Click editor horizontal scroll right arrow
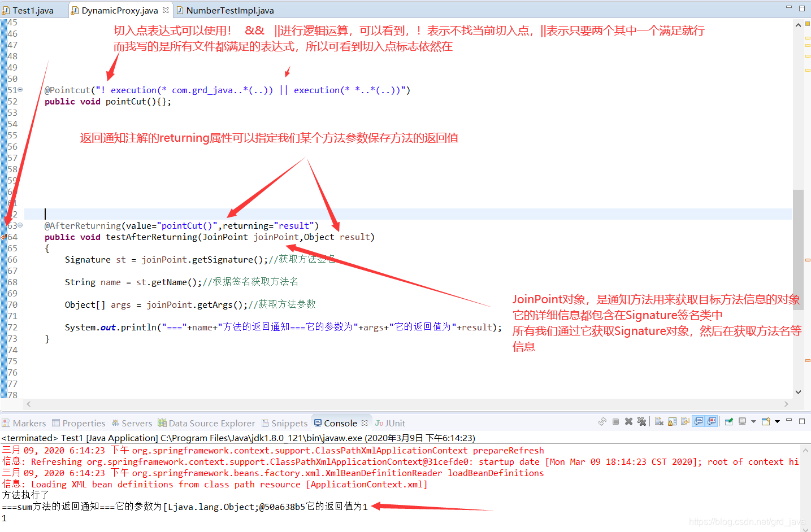Viewport: 811px width, 532px height. tap(786, 404)
